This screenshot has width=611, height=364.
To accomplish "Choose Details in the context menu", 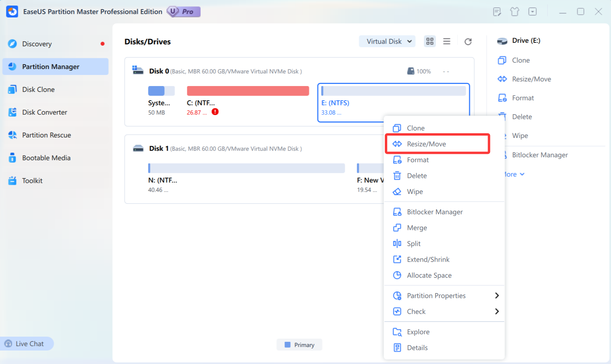I will [444, 347].
